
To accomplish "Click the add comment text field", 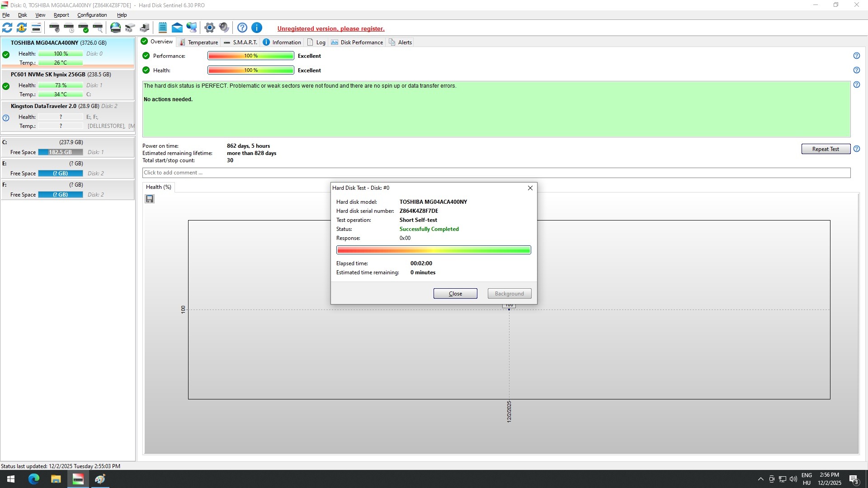I will (x=496, y=173).
